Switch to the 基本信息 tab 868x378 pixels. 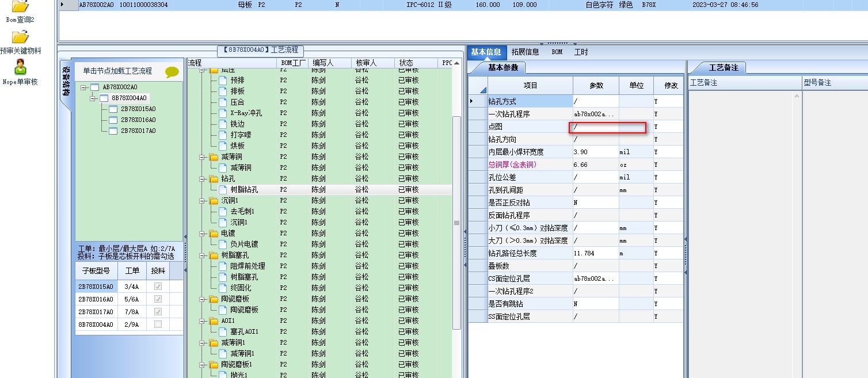[486, 52]
